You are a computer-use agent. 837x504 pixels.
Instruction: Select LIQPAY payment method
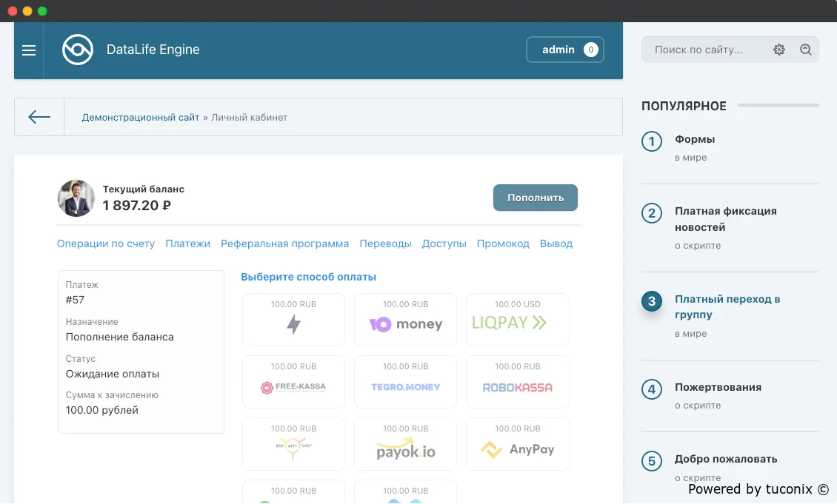[x=518, y=320]
